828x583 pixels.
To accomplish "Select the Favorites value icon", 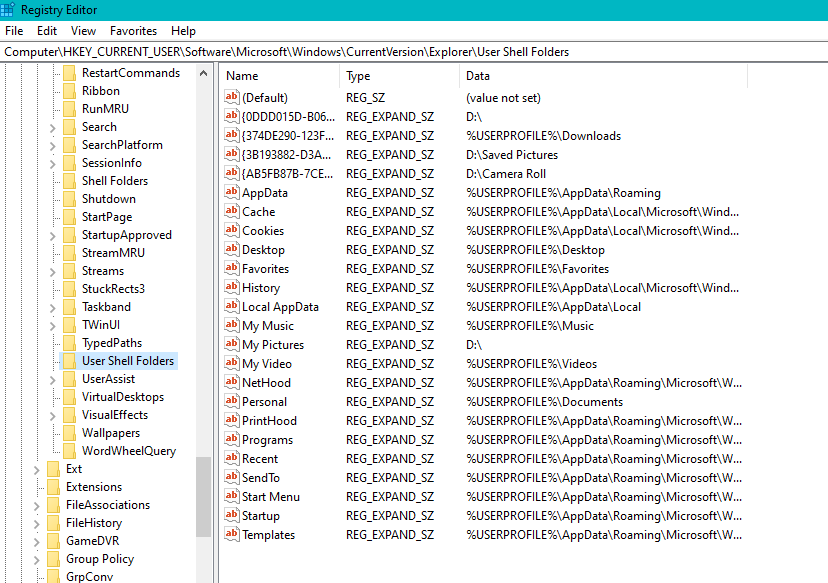I will 231,268.
